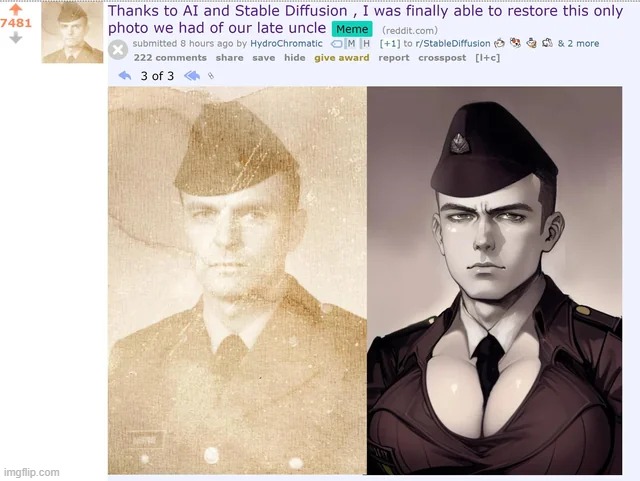Click the post title link
The width and height of the screenshot is (640, 481).
(365, 19)
